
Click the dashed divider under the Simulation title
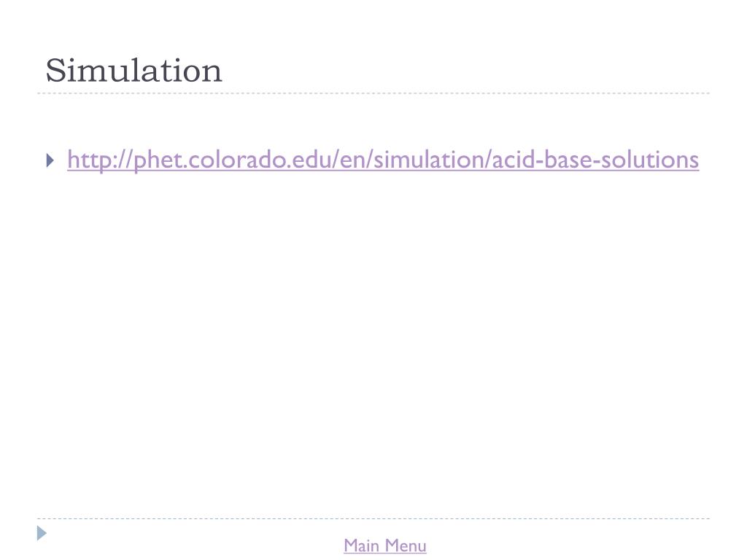point(373,93)
